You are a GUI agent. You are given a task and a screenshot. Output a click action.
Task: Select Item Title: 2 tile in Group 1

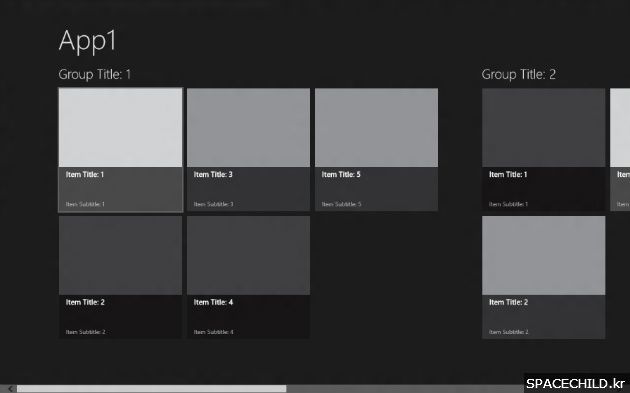tap(121, 277)
